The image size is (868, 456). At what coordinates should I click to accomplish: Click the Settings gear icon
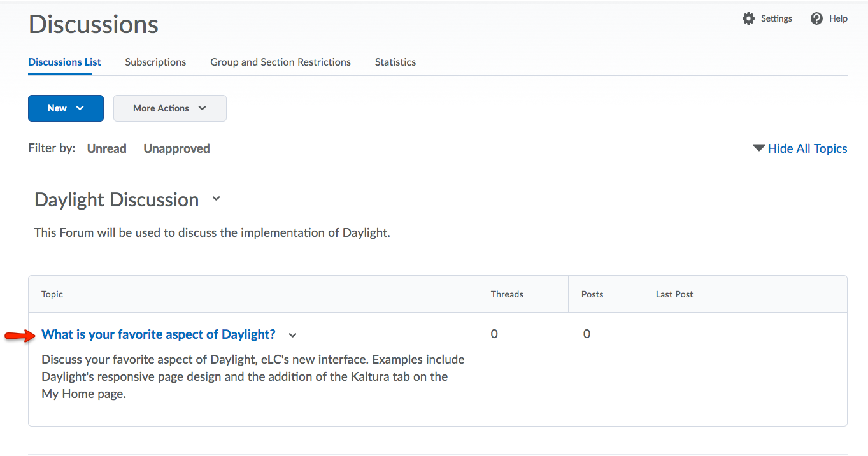tap(748, 18)
